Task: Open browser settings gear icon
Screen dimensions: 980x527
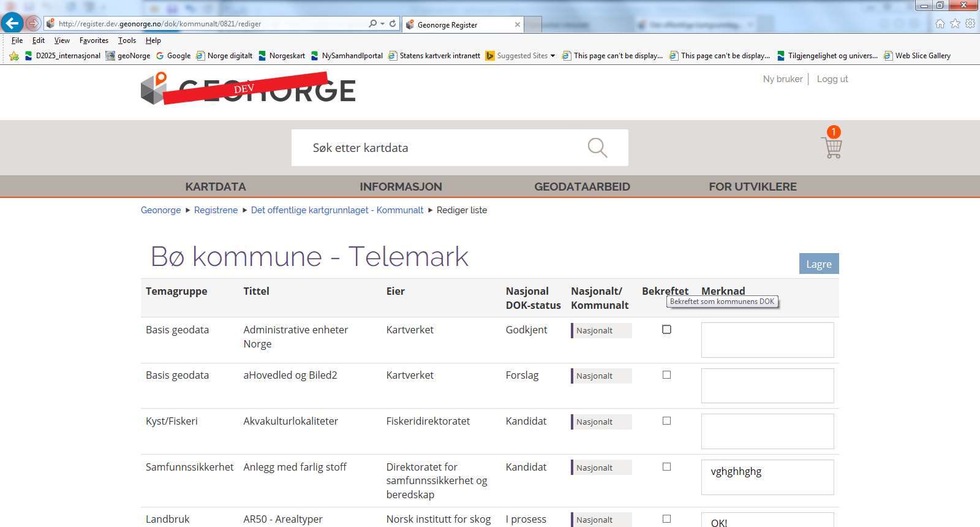Action: [x=970, y=24]
